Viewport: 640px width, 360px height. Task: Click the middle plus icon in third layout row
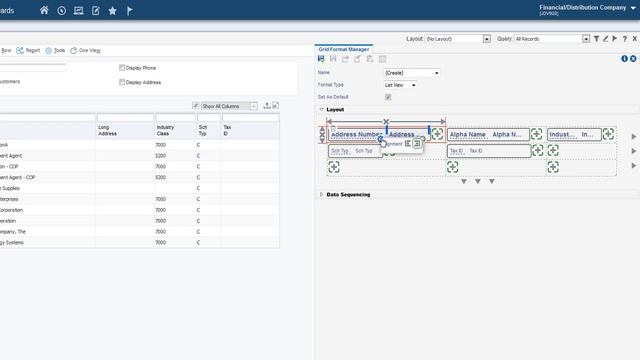(452, 167)
